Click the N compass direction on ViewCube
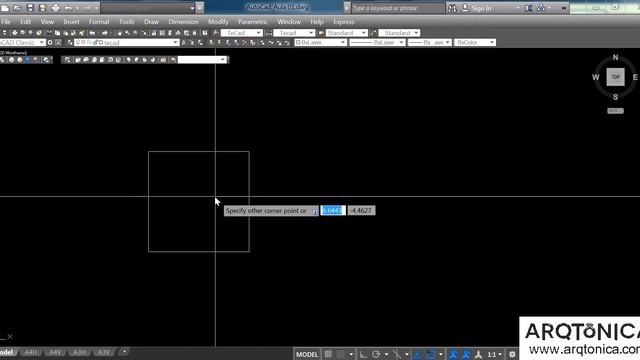Viewport: 640px width, 360px height. [615, 58]
